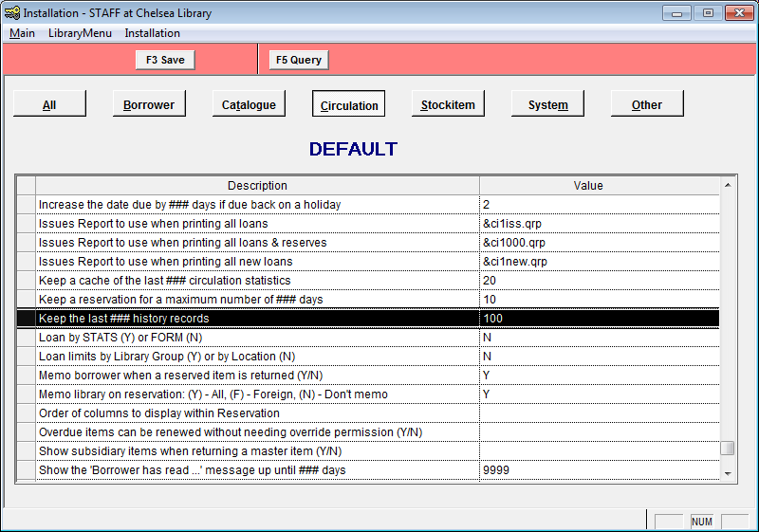The height and width of the screenshot is (532, 759).
Task: Switch to Stockitem settings category
Action: (x=448, y=103)
